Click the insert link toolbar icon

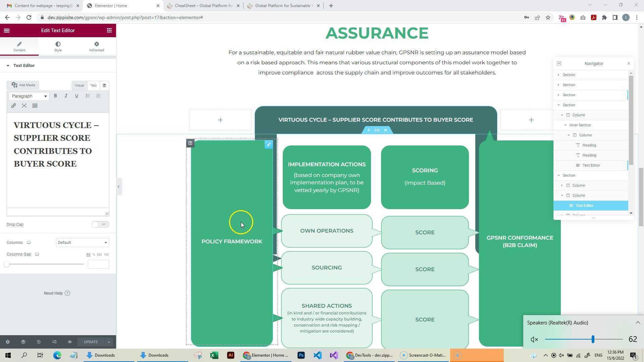13,106
